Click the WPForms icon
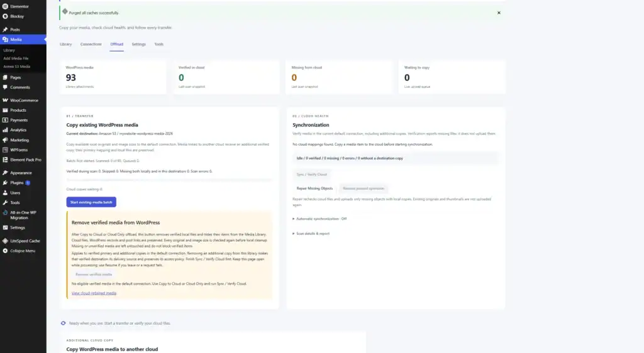 pyautogui.click(x=5, y=149)
